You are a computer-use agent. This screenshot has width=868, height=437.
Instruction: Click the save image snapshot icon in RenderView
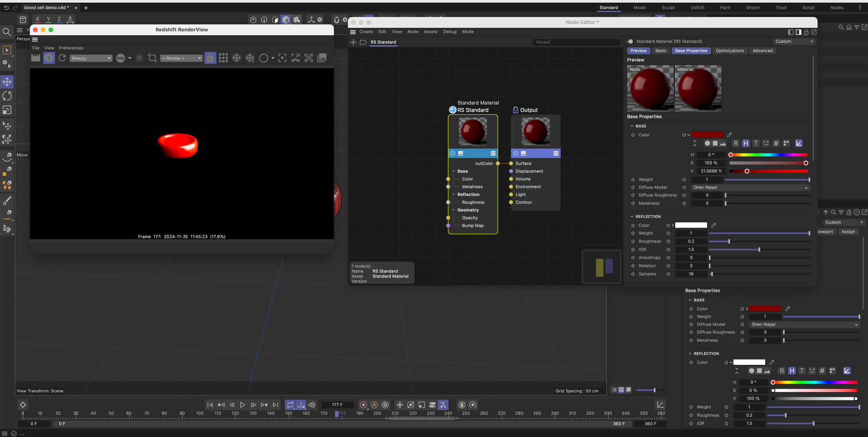tap(322, 58)
